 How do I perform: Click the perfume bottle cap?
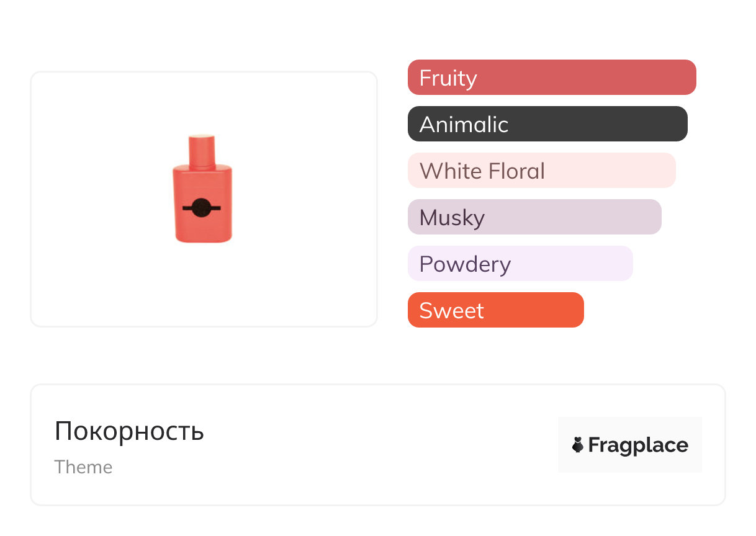[x=202, y=150]
